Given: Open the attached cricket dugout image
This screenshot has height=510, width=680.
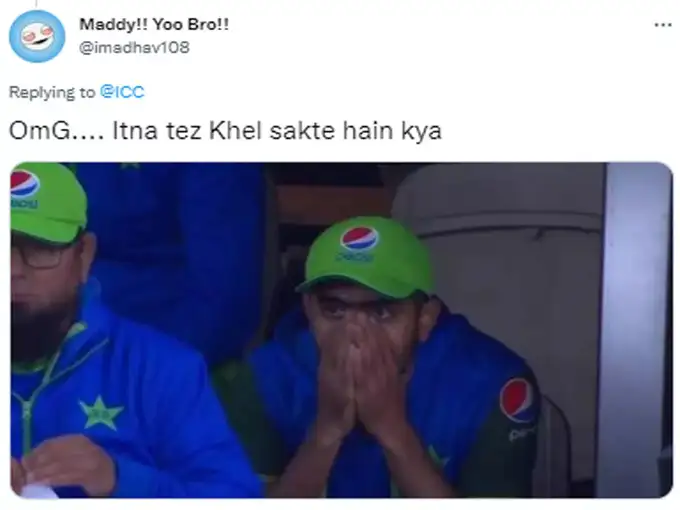Looking at the screenshot, I should [x=341, y=330].
